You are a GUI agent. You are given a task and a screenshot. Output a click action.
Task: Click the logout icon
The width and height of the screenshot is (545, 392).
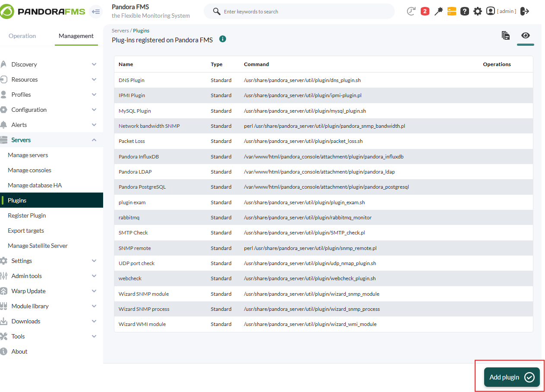tap(525, 11)
